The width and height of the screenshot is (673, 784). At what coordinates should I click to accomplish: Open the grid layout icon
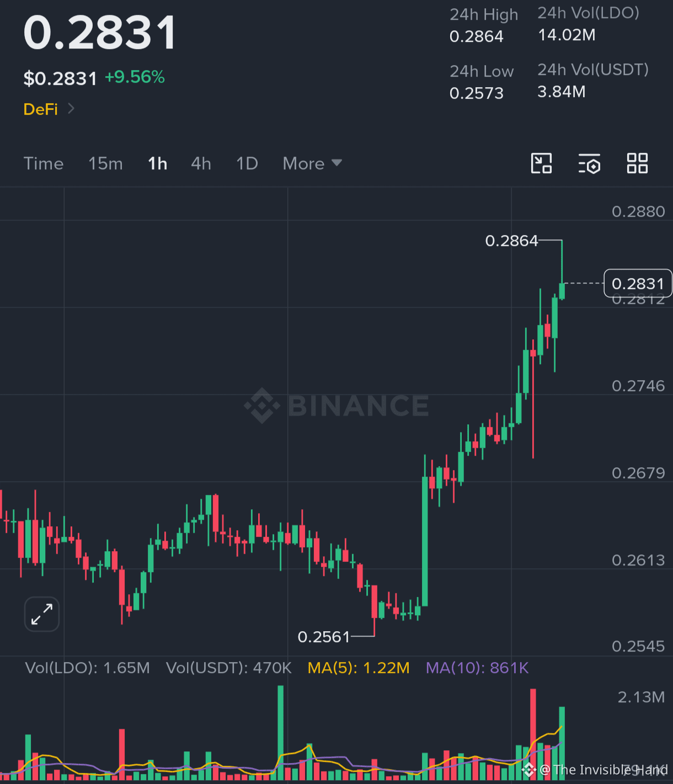click(x=637, y=163)
